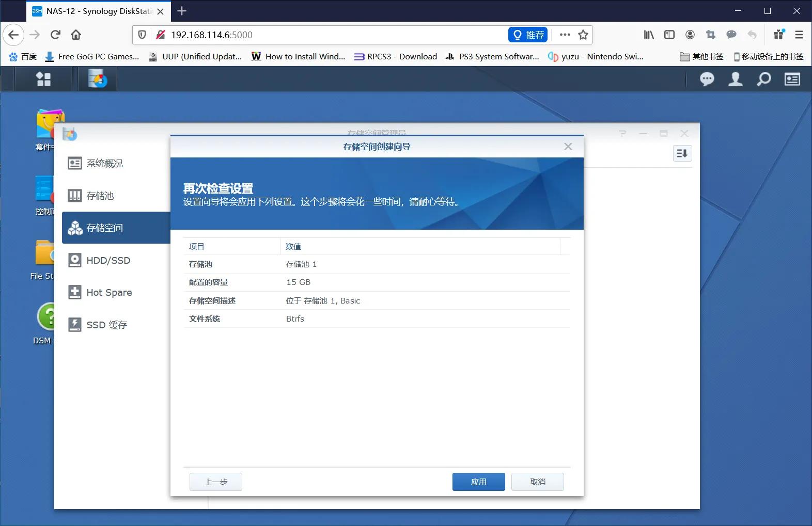
Task: Toggle Firefox sidebar icon
Action: click(669, 35)
